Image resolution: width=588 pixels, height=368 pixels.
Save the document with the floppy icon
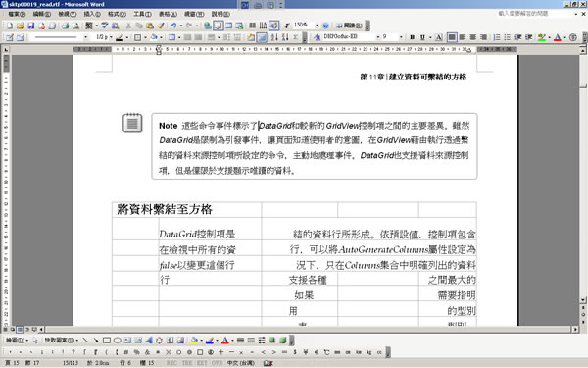31,26
